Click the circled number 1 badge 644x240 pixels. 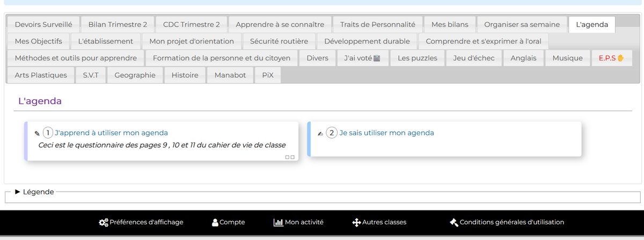(x=48, y=133)
